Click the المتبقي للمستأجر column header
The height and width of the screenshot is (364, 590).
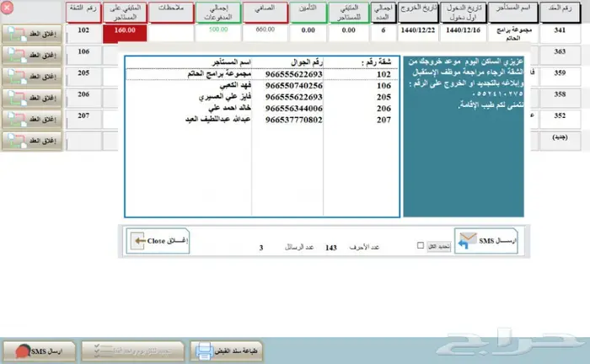click(349, 12)
